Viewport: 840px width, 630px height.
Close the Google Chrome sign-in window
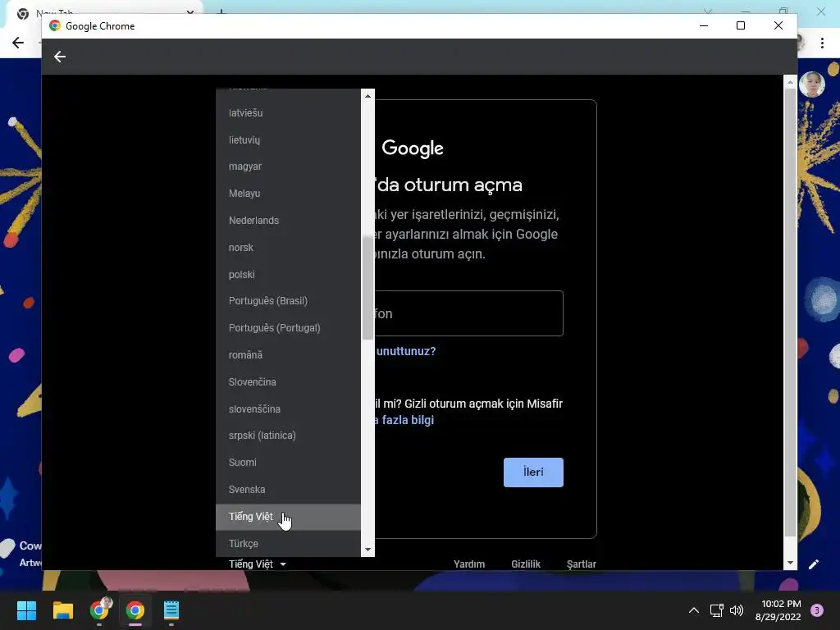[x=778, y=25]
